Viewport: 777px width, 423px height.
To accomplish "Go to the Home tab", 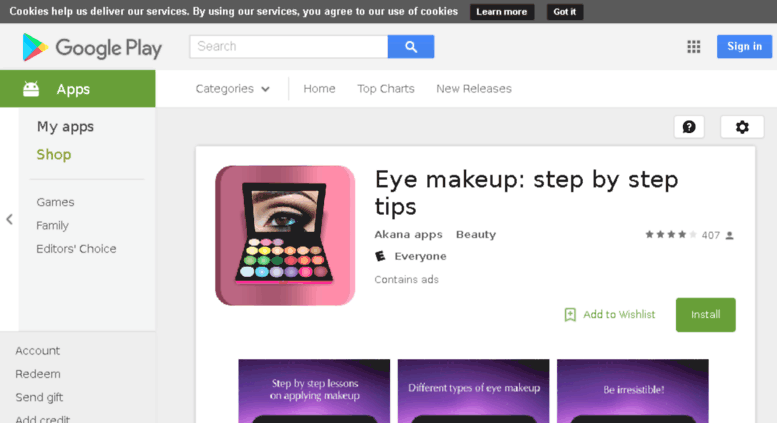I will point(319,89).
